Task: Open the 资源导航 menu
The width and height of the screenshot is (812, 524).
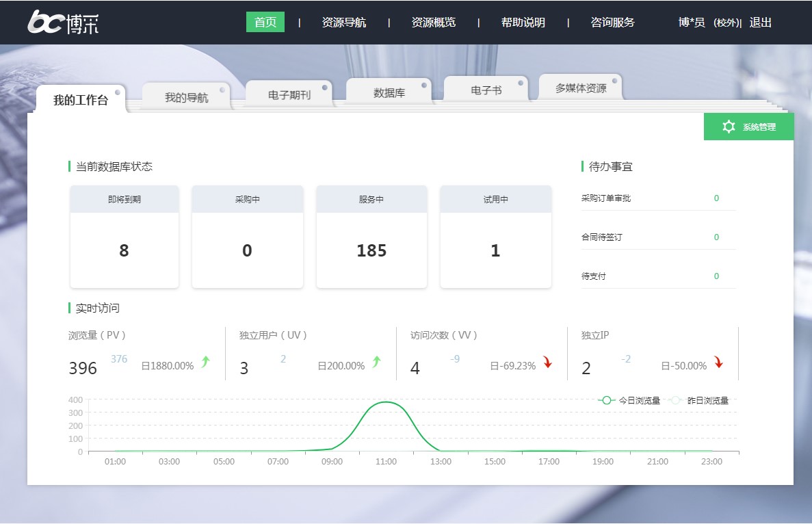Action: (343, 23)
